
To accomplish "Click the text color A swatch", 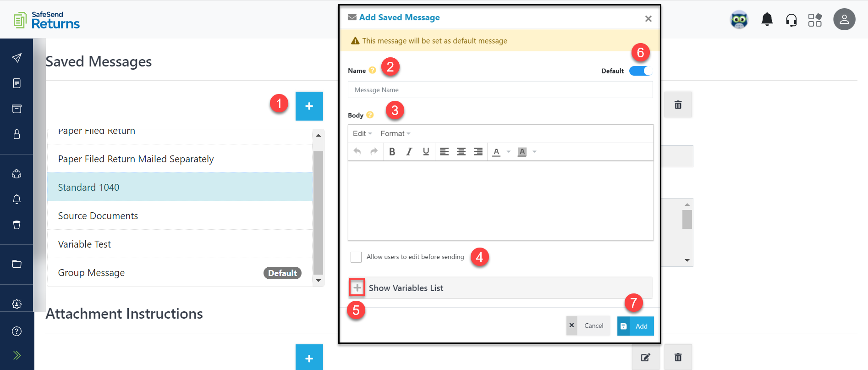I will (496, 152).
